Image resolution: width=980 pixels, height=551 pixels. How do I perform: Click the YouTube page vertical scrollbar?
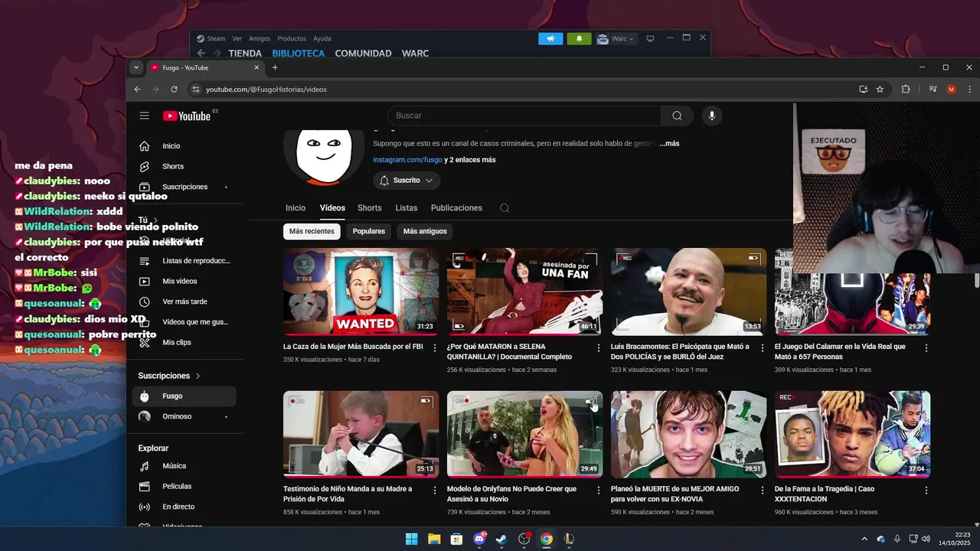(x=976, y=281)
